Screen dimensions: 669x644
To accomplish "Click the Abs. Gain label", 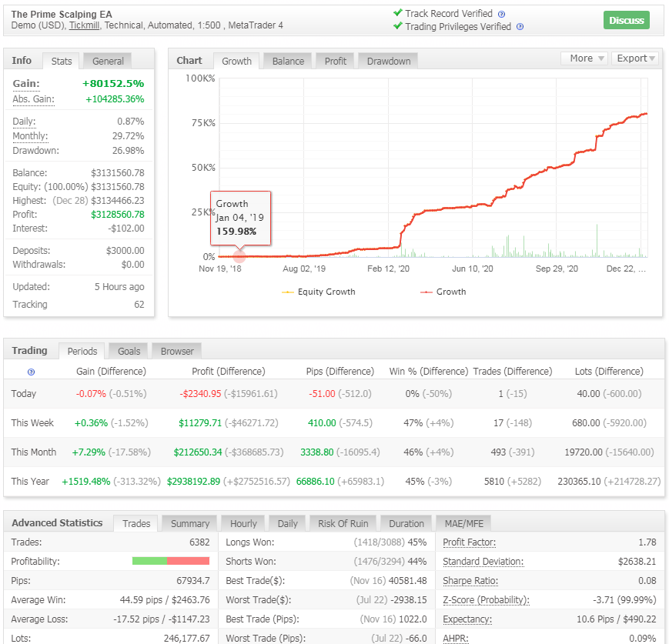I will click(x=33, y=99).
